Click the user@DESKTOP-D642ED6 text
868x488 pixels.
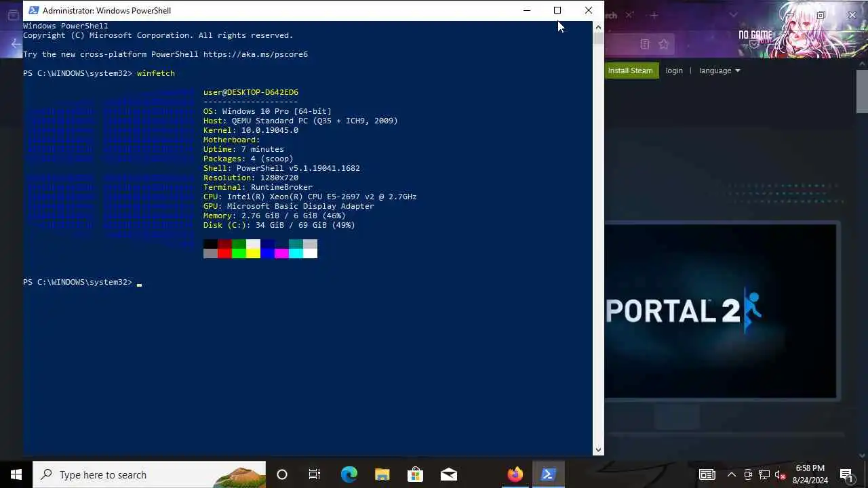(251, 92)
